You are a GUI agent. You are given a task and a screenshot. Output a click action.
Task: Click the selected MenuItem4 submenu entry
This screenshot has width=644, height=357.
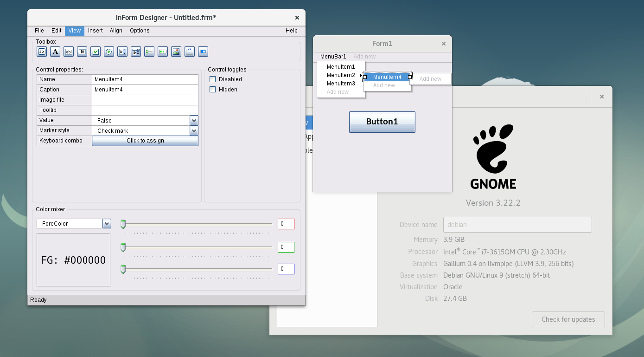point(387,77)
